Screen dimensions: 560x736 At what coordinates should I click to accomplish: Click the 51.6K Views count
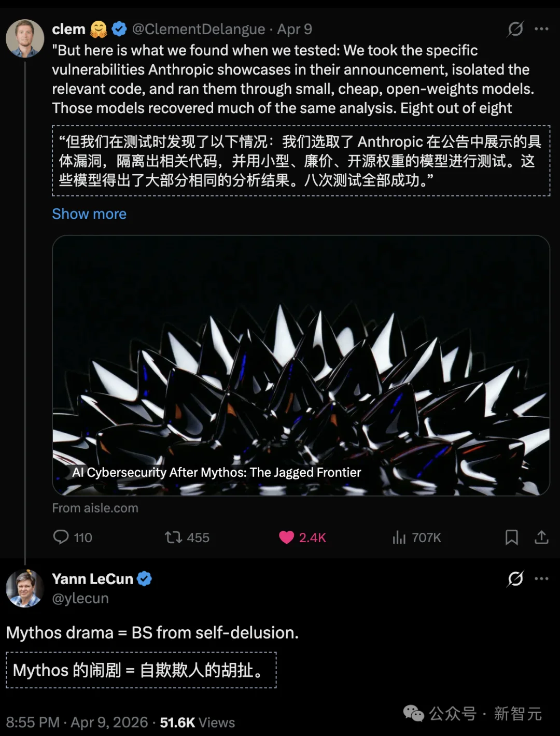coord(198,723)
